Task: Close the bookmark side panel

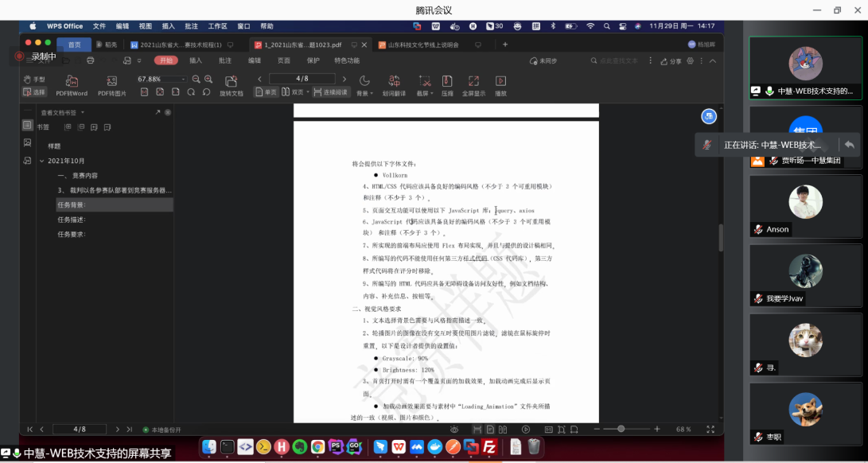Action: [x=168, y=112]
